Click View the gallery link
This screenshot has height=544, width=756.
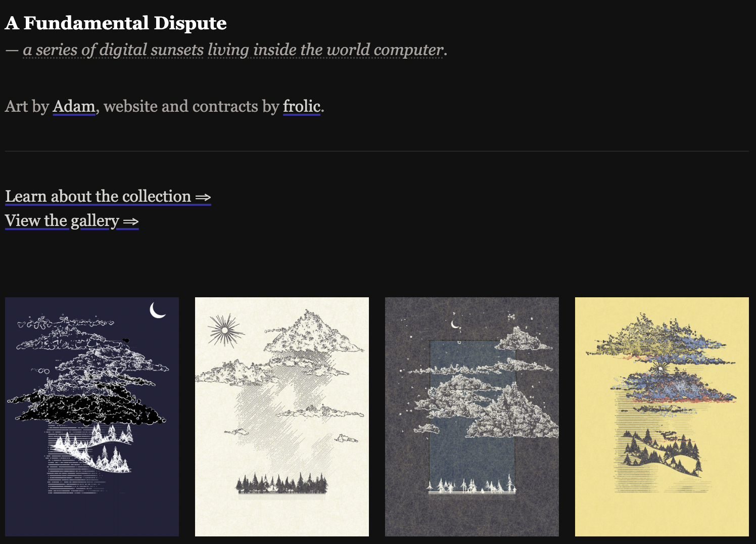(72, 221)
